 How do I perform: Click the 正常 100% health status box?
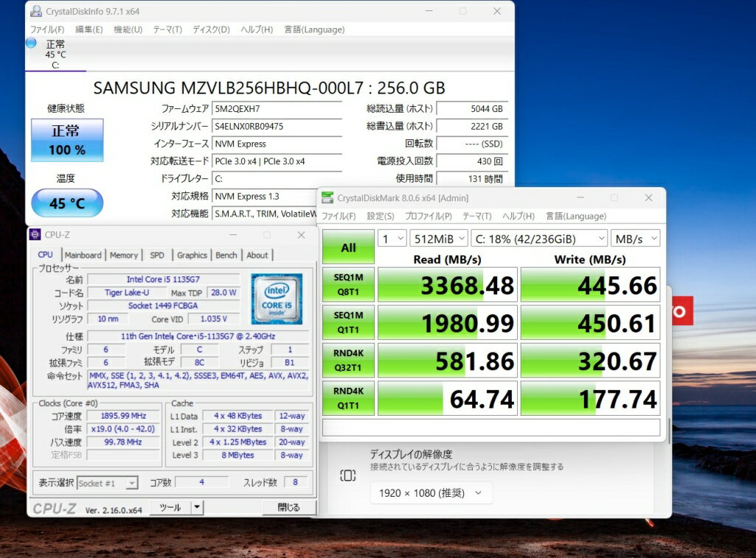67,140
